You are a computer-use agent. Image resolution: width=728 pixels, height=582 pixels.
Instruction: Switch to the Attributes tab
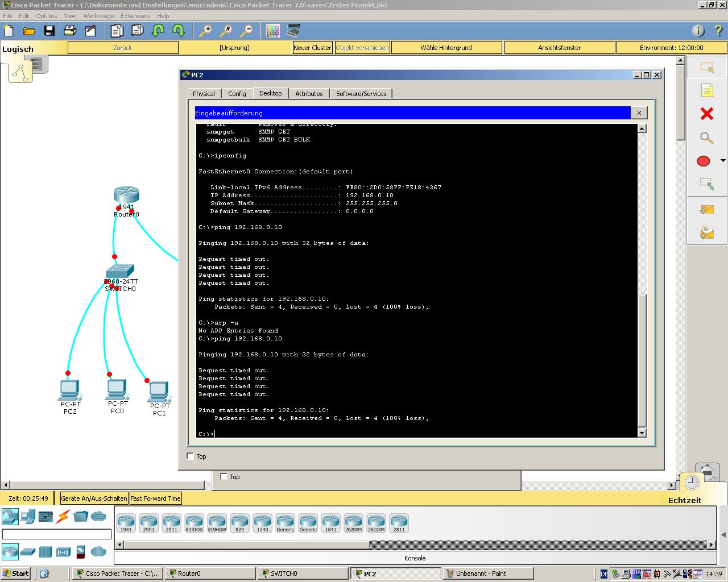click(x=309, y=94)
